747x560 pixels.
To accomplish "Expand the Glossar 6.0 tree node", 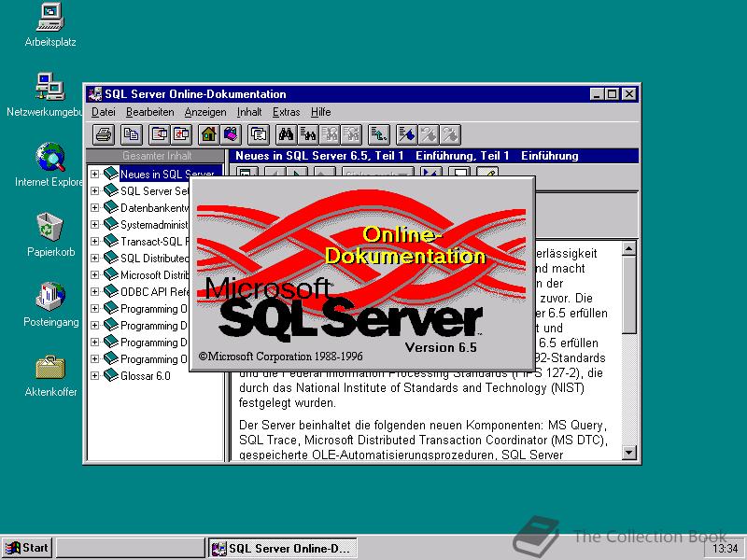I will point(95,375).
